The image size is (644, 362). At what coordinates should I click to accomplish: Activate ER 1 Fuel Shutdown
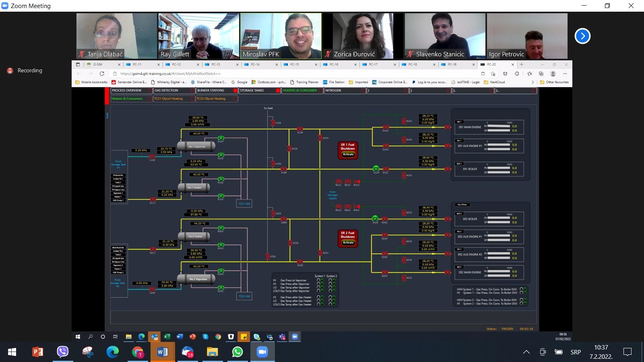tap(348, 154)
